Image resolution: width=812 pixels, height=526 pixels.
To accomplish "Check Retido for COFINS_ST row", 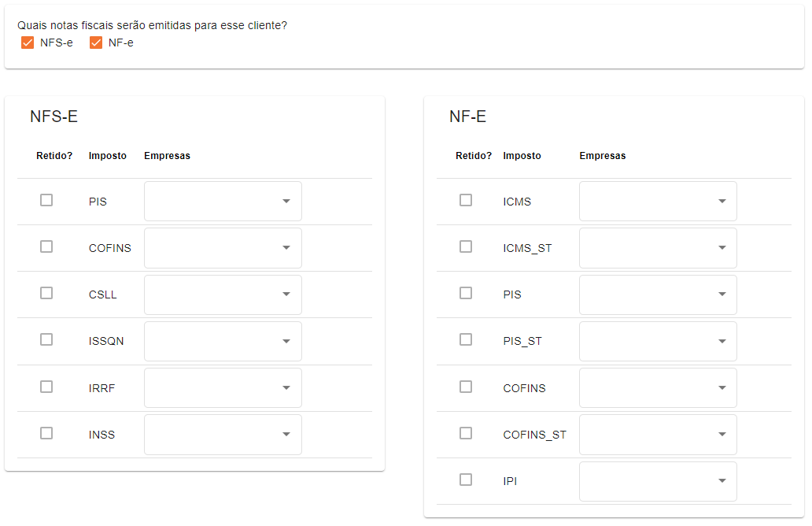I will pyautogui.click(x=466, y=433).
